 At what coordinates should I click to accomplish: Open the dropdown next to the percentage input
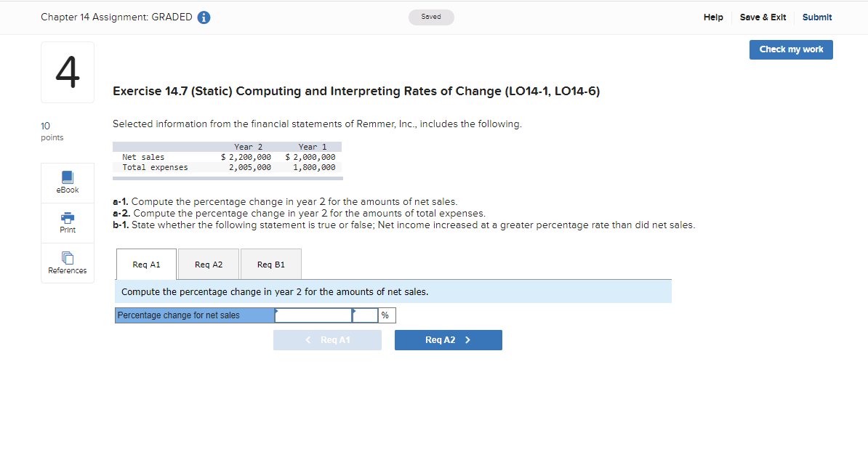[x=363, y=315]
